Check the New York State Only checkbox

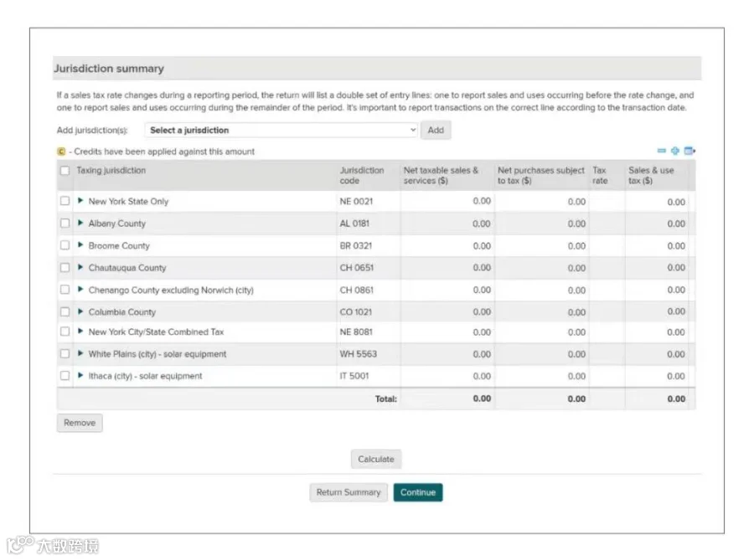coord(65,201)
